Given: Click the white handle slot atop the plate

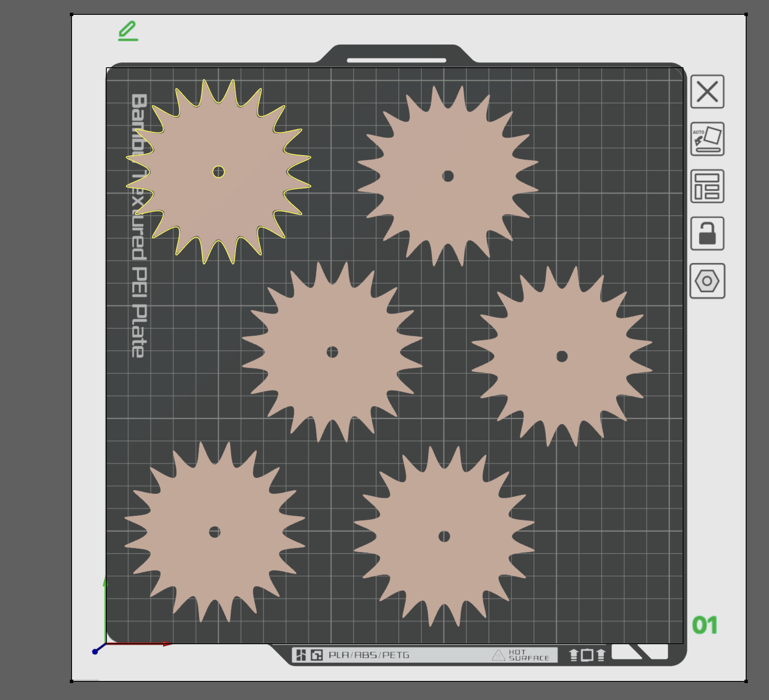Looking at the screenshot, I should tap(396, 61).
